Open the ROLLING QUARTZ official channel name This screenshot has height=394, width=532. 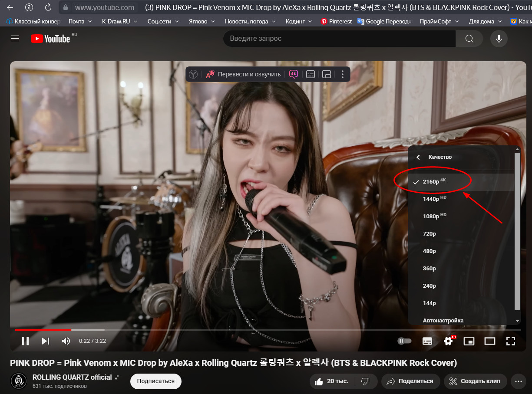tap(72, 377)
